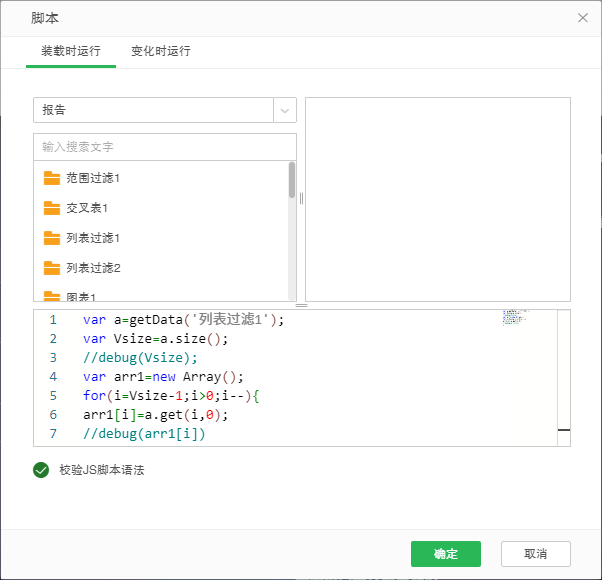This screenshot has height=580, width=602.
Task: Click the folder icon beside 列表过滤2
Action: coord(52,268)
